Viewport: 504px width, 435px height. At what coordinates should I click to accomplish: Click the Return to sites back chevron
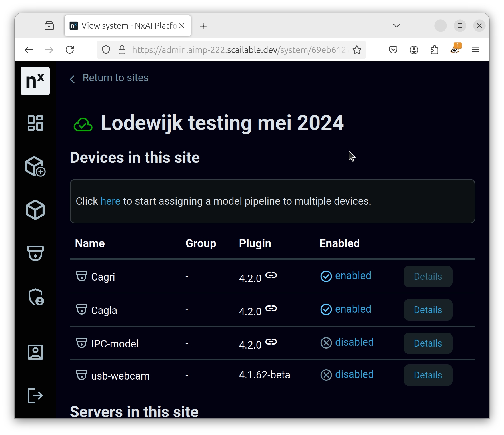coord(73,79)
